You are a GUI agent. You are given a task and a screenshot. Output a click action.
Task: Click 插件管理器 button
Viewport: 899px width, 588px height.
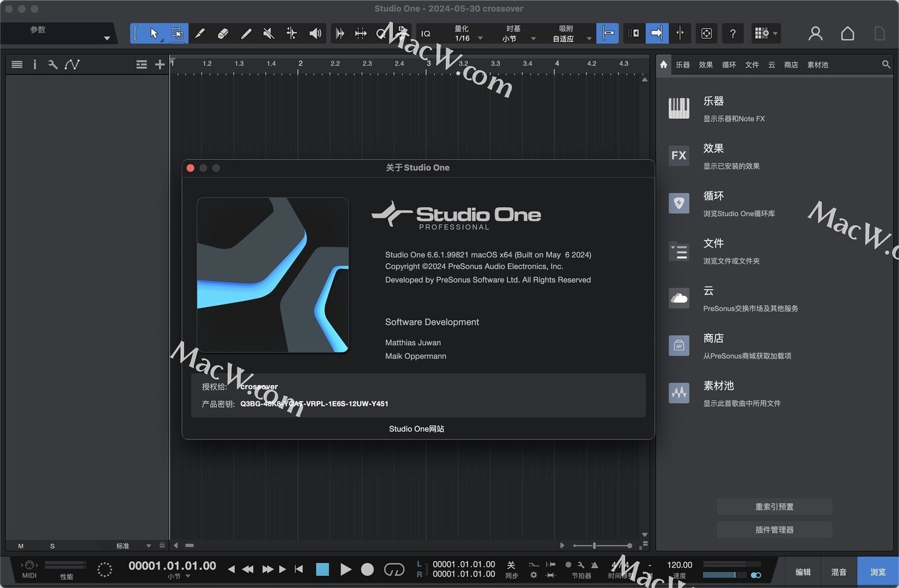[x=774, y=529]
